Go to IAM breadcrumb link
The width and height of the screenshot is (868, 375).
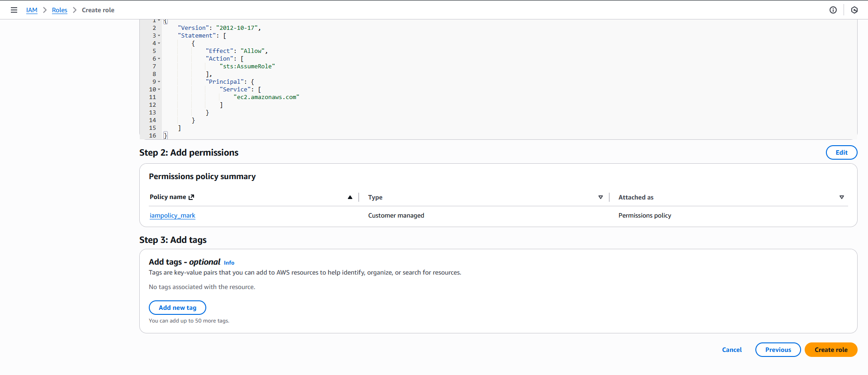(32, 10)
